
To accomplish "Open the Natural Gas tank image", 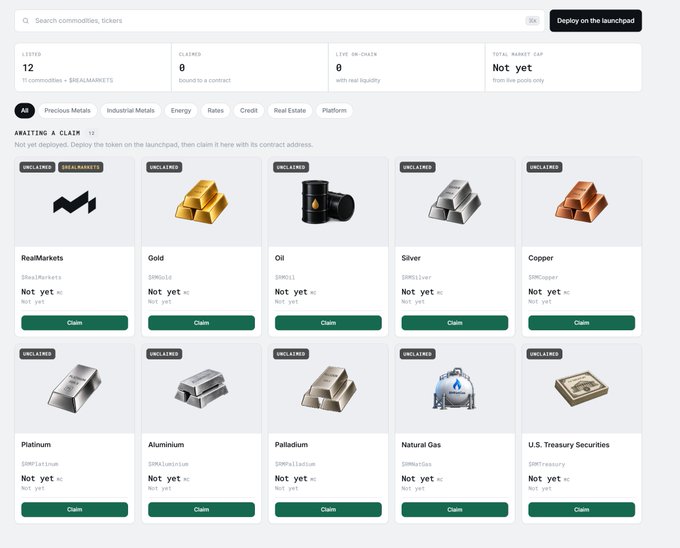I will (x=454, y=388).
